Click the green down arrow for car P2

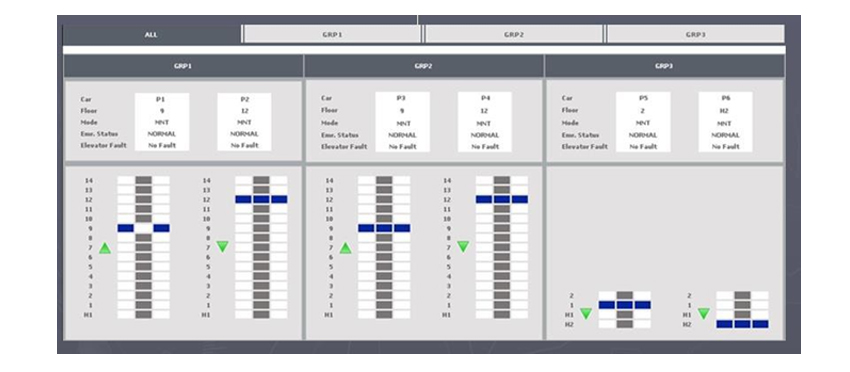pyautogui.click(x=223, y=247)
